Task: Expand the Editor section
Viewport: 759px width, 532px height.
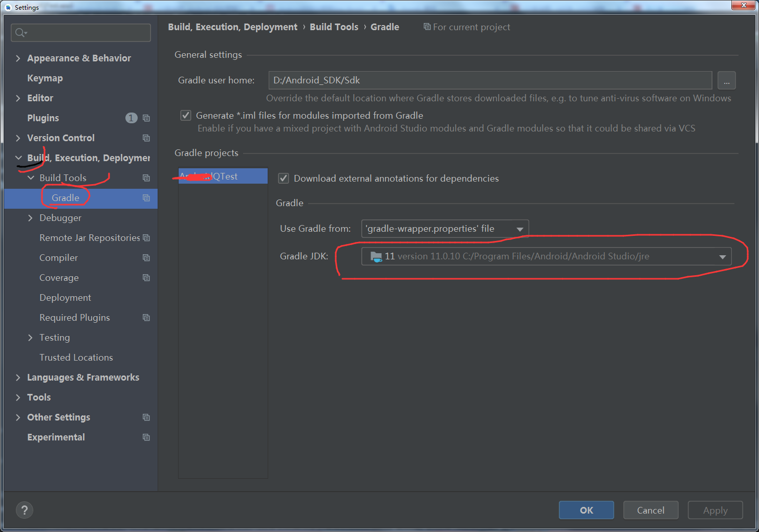Action: point(18,98)
